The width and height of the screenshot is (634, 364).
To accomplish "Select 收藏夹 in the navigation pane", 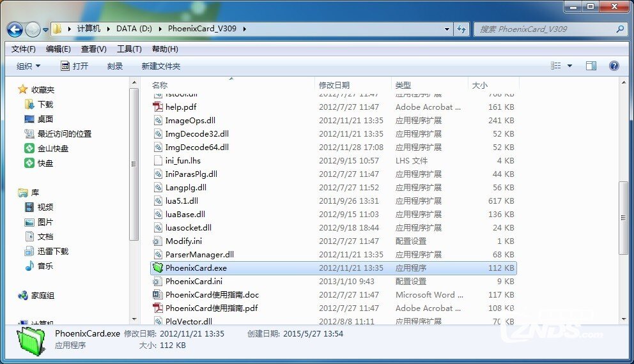I will tap(42, 89).
